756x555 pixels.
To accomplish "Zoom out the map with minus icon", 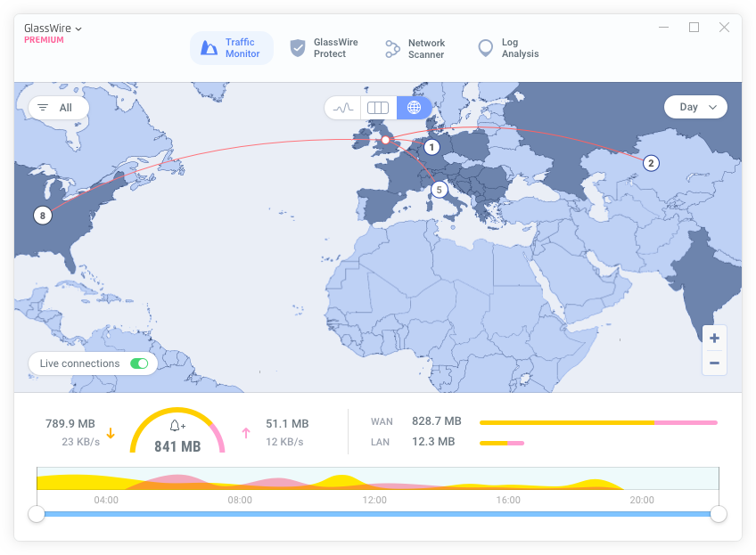I will point(714,363).
